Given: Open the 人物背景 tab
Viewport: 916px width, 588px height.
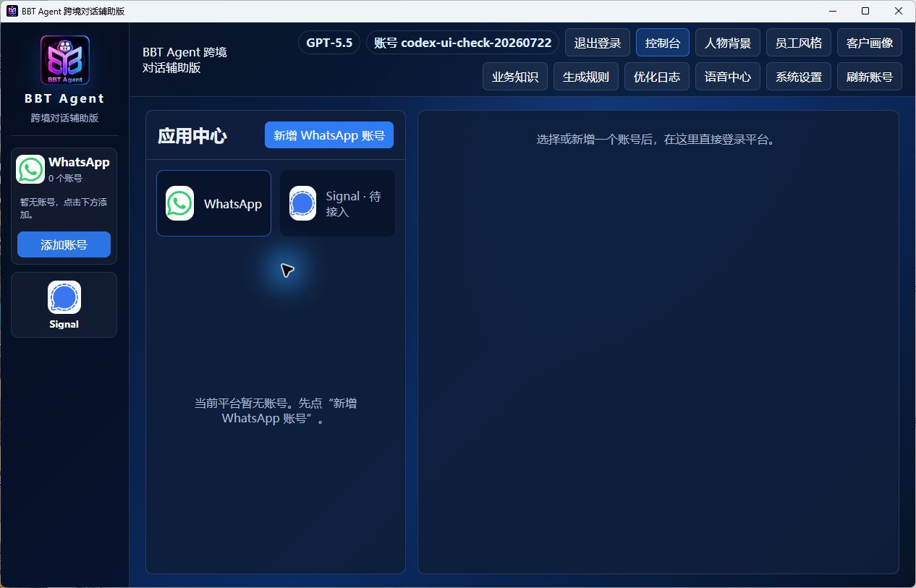Looking at the screenshot, I should pos(728,43).
